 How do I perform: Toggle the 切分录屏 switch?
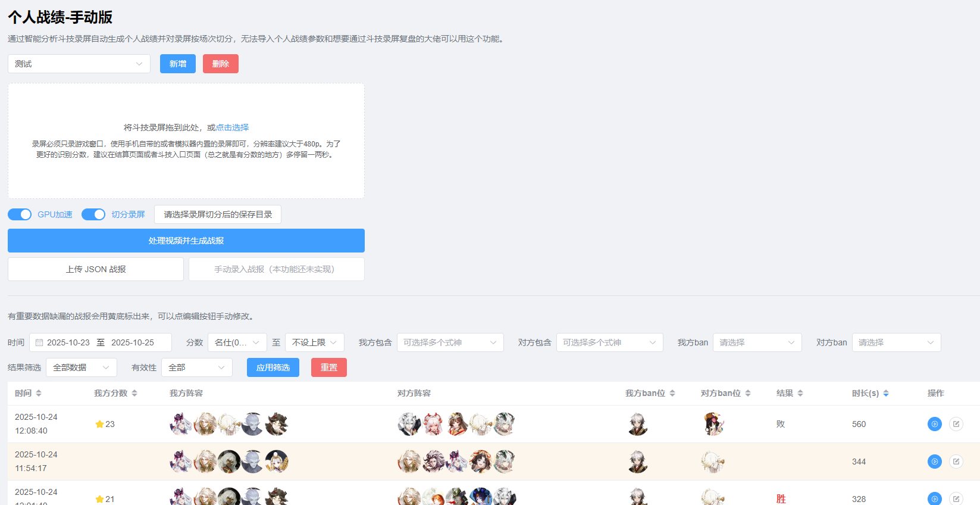click(x=93, y=214)
